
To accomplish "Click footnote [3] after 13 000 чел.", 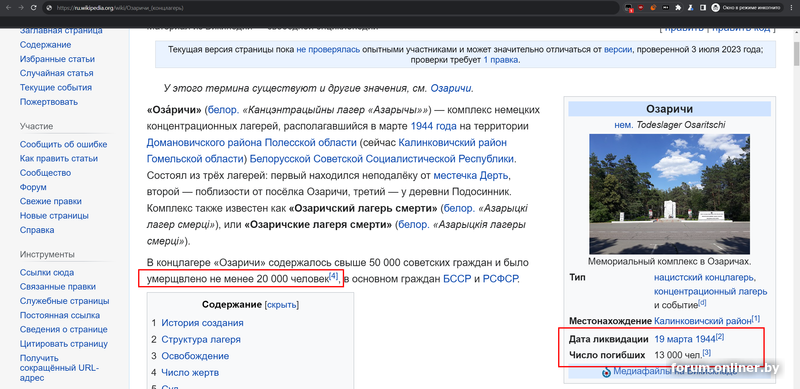I will (707, 352).
